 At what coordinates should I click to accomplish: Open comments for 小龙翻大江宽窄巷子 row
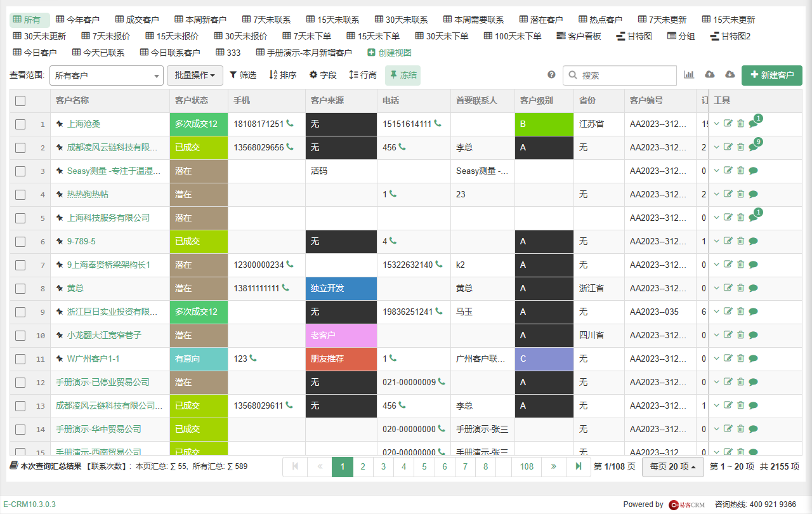point(753,335)
